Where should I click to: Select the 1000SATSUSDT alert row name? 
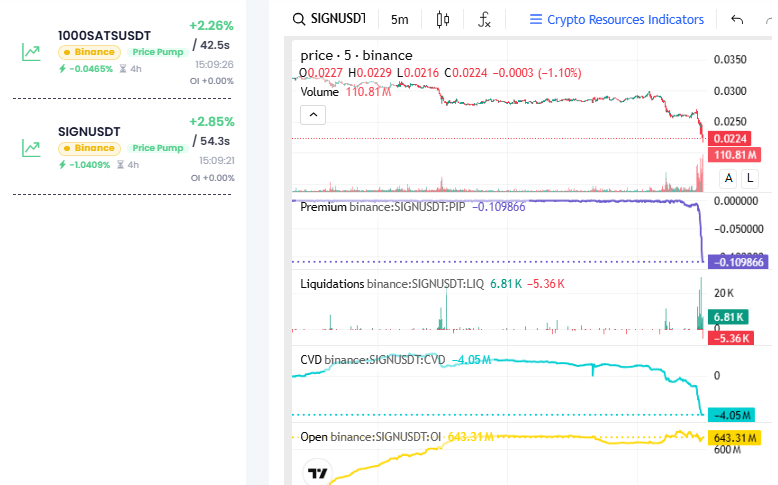tap(104, 36)
